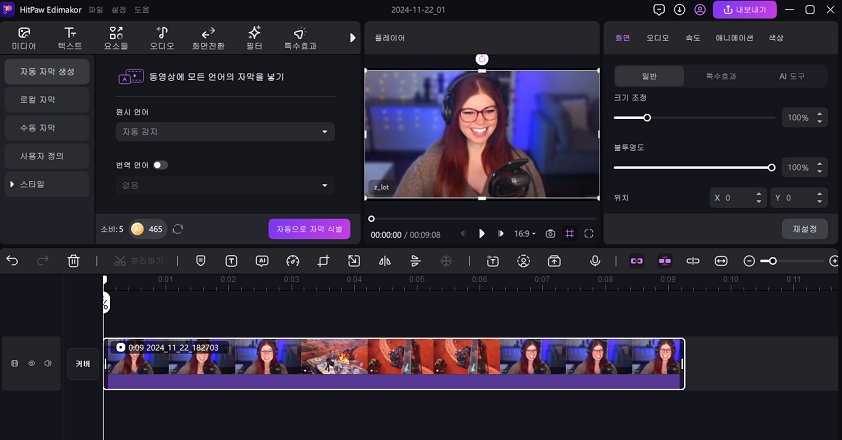
Task: Click the undo arrow icon
Action: coord(12,261)
